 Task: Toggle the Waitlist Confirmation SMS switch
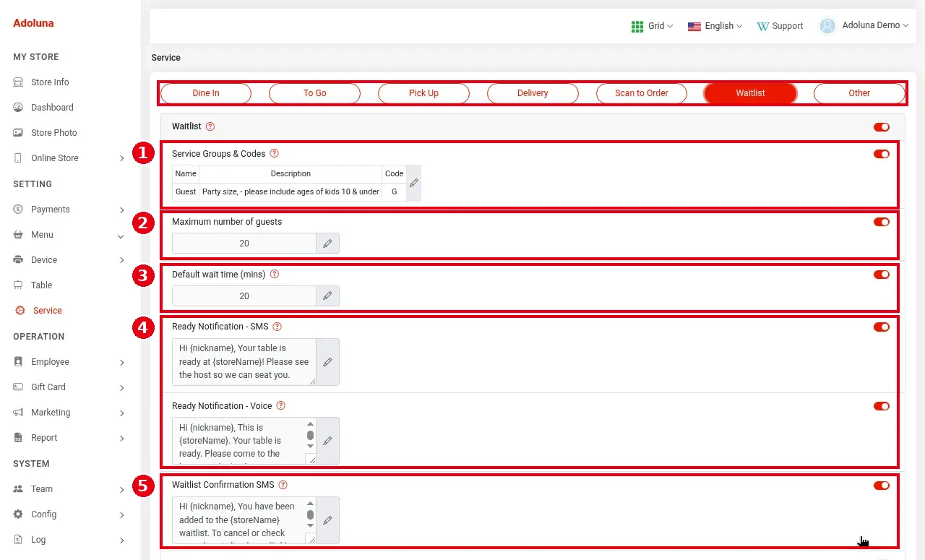click(882, 486)
